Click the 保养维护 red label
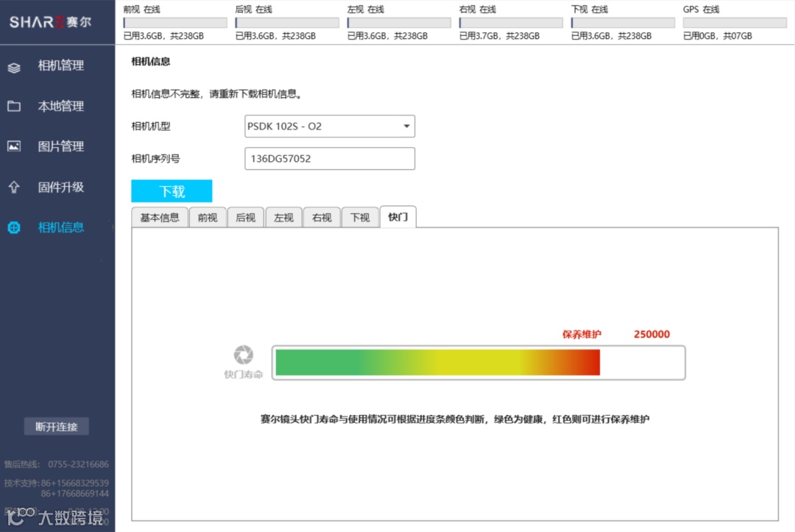This screenshot has height=532, width=795. point(582,334)
